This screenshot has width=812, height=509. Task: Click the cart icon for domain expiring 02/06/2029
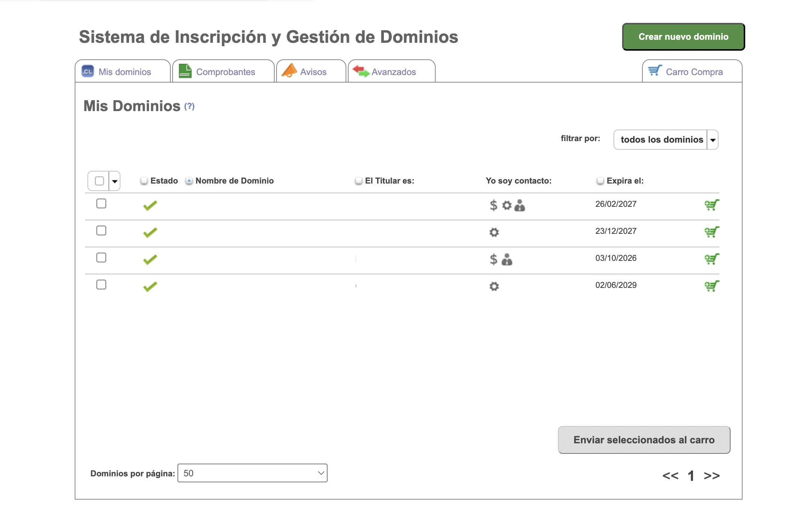[x=711, y=286]
